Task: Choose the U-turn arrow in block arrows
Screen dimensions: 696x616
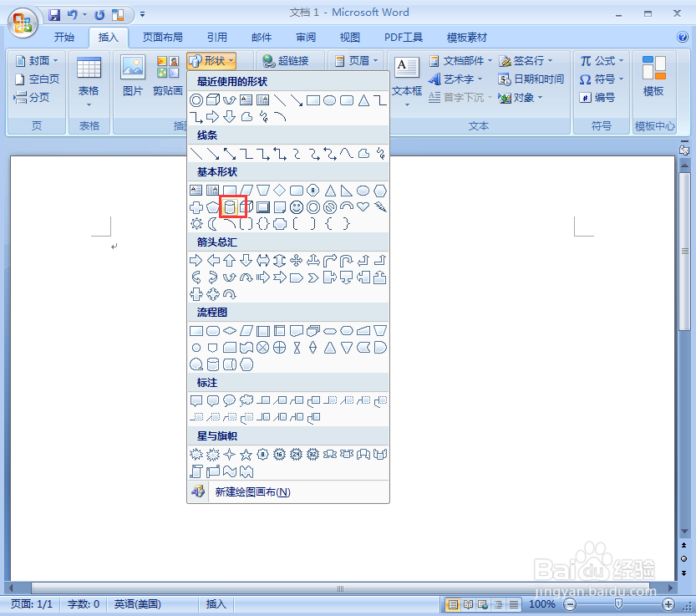Action: click(x=346, y=260)
